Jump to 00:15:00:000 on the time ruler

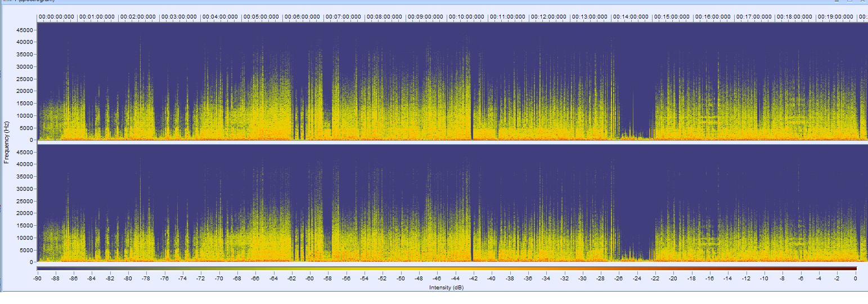click(x=672, y=17)
